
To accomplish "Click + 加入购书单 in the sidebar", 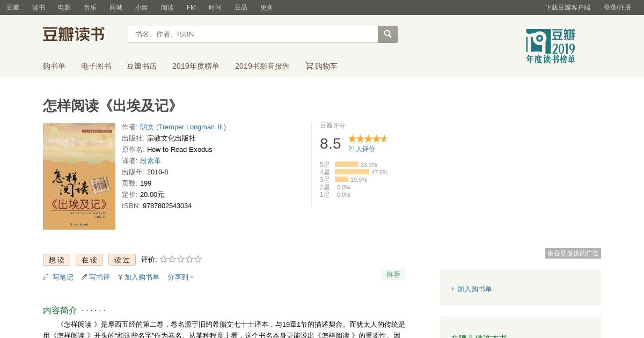I will 471,289.
